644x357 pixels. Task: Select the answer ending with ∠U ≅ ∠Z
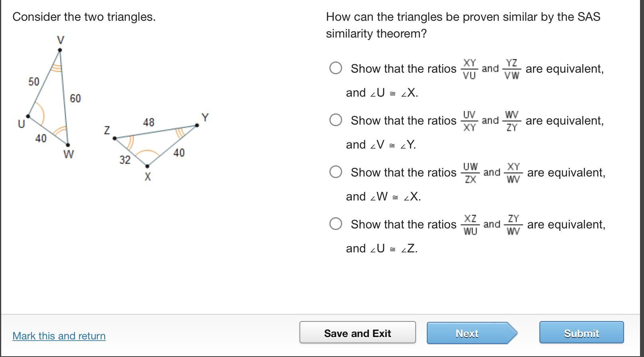coord(336,224)
